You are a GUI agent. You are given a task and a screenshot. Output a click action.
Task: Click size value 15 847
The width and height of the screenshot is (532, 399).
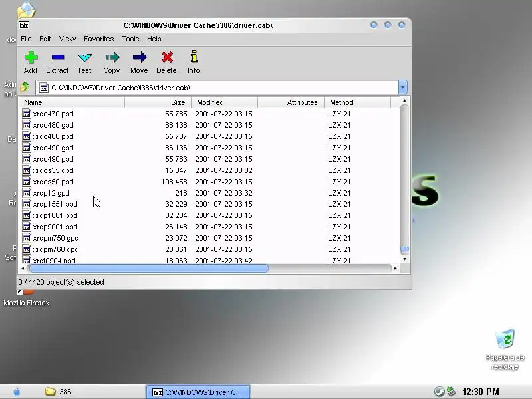tap(176, 170)
